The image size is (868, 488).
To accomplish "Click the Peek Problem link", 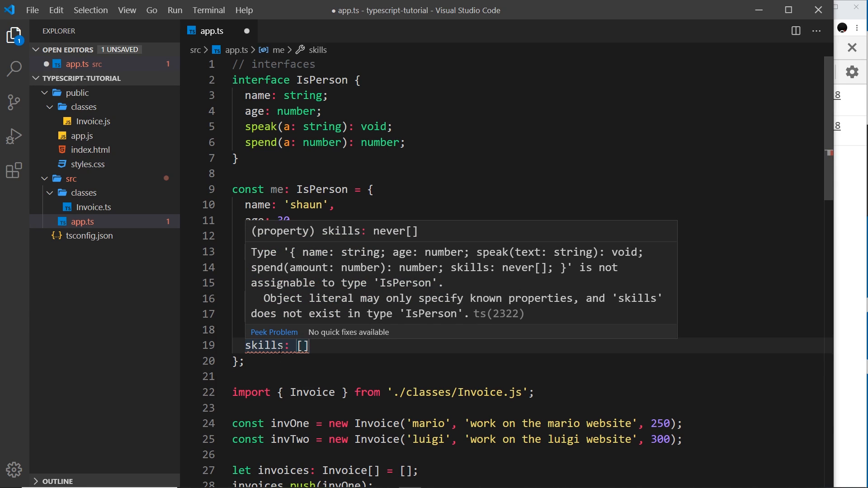I will [x=274, y=332].
